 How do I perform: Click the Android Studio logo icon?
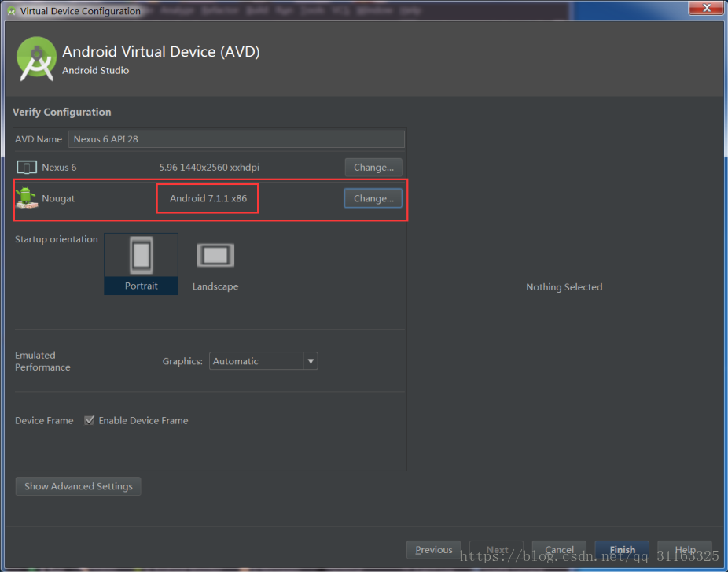point(36,59)
